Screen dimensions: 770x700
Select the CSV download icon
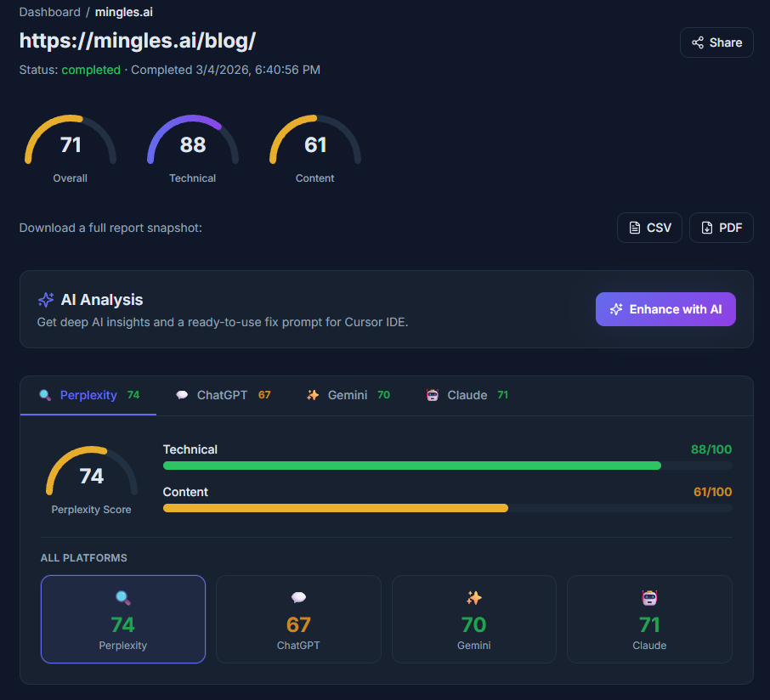tap(634, 228)
